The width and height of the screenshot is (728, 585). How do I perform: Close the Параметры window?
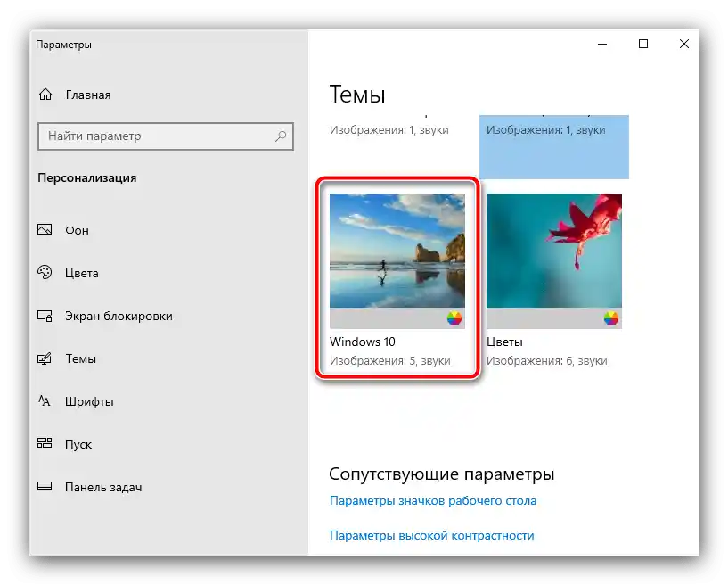point(684,44)
